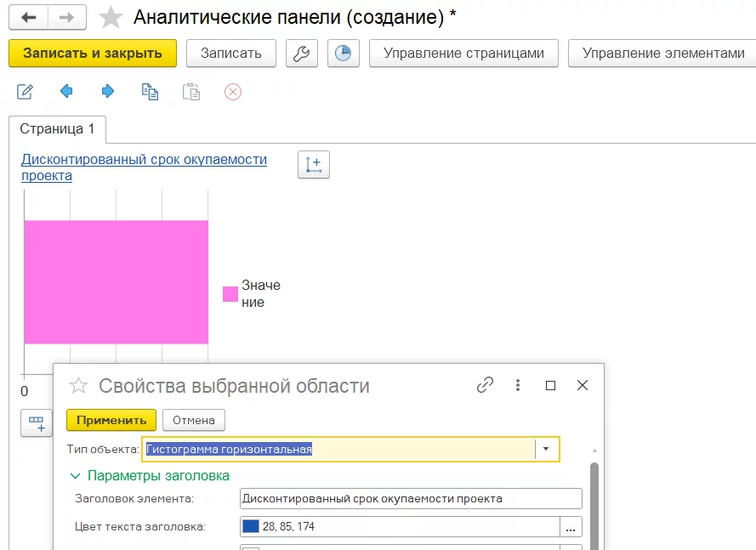Select the pencil edit icon

pyautogui.click(x=24, y=93)
